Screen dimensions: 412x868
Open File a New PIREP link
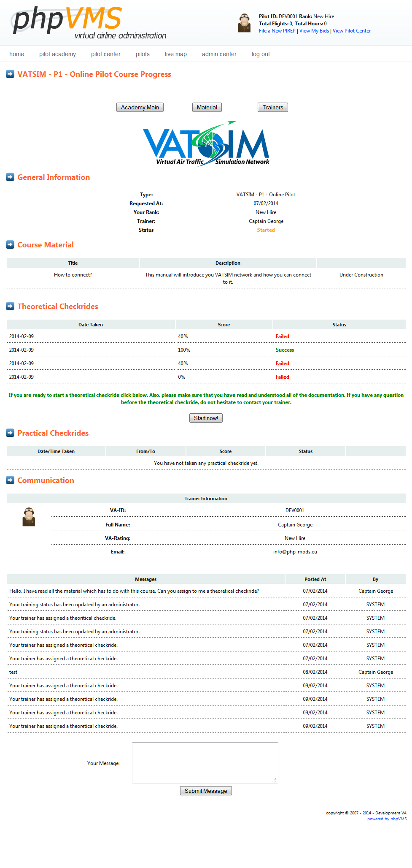click(x=277, y=31)
